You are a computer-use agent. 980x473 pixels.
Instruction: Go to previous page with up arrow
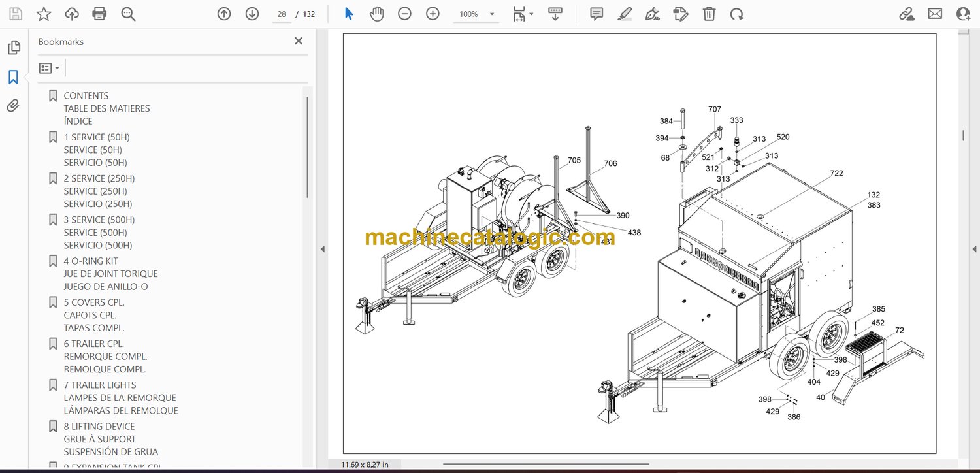tap(224, 14)
